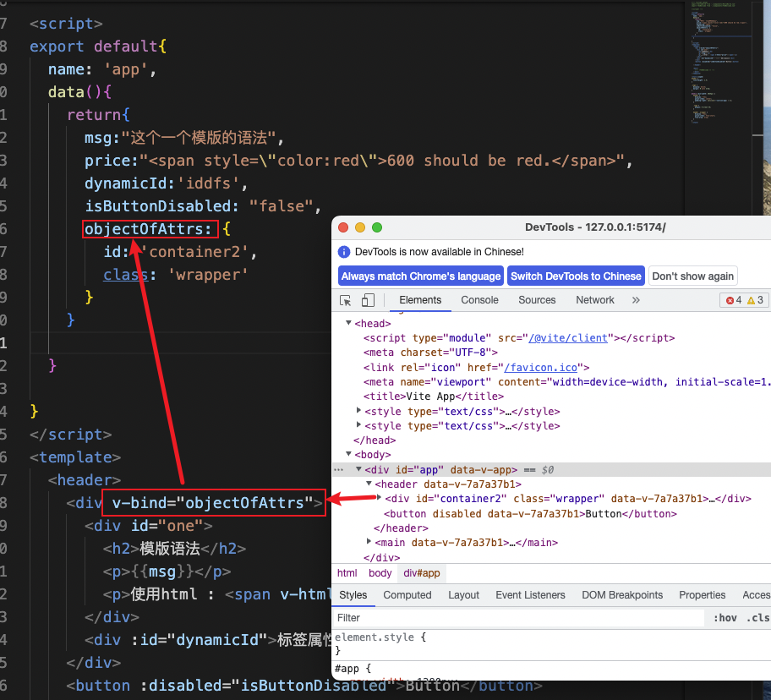
Task: Open the Properties pane tab
Action: [x=703, y=595]
